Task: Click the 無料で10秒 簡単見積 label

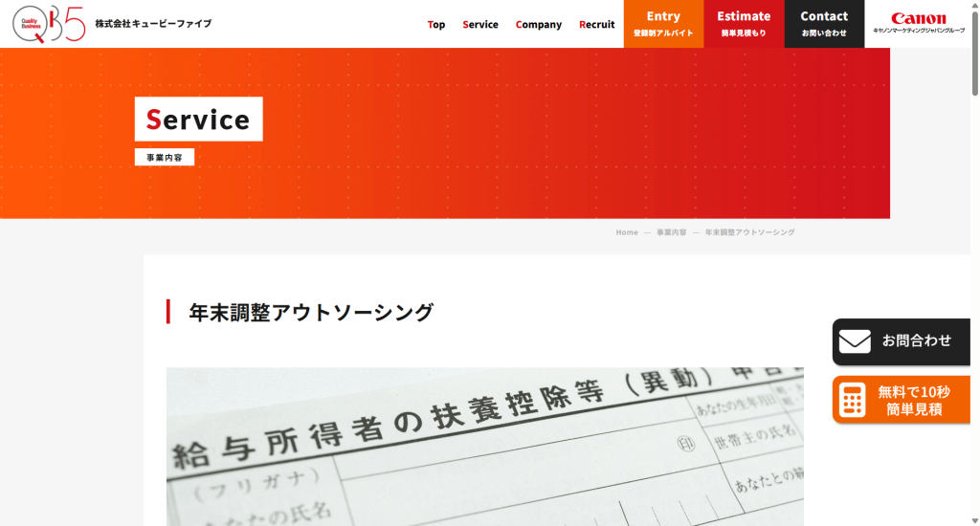Action: (x=914, y=401)
